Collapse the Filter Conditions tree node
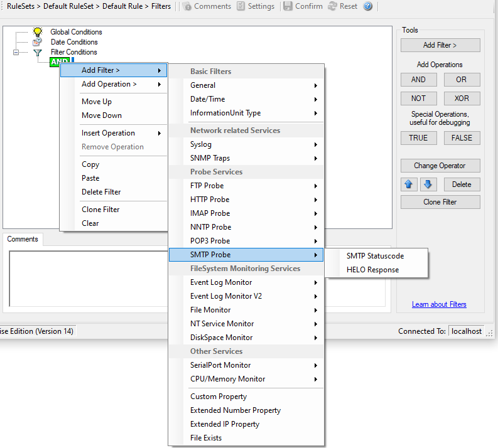498x448 pixels. (16, 53)
